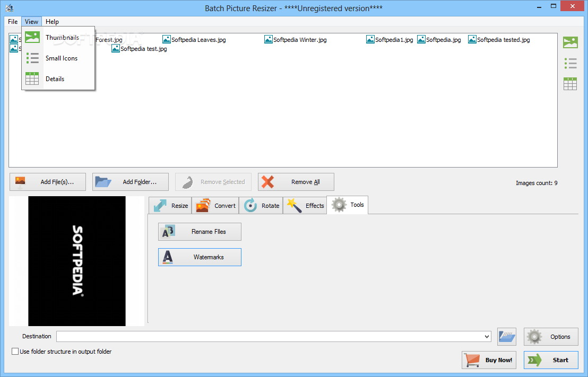Click the Buy Now! button
This screenshot has width=588, height=377.
click(x=489, y=360)
